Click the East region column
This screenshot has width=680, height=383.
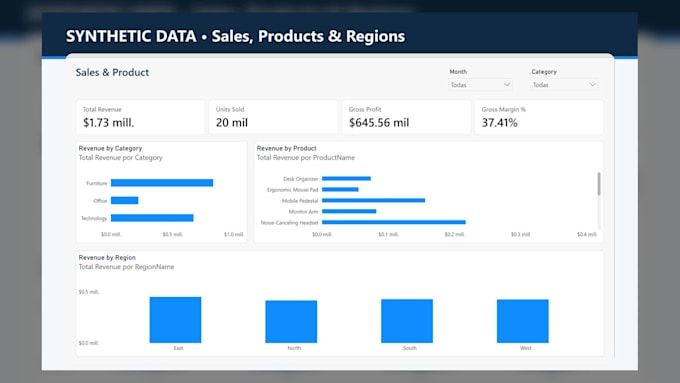pos(175,320)
